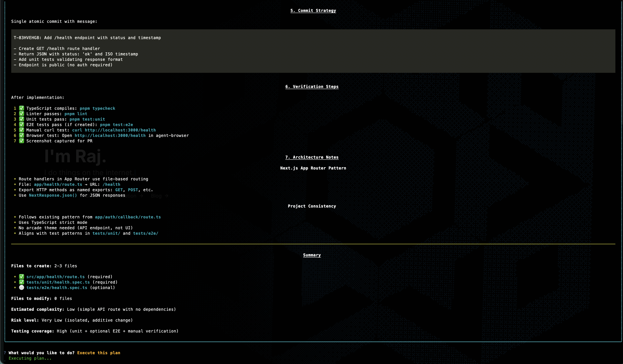
Task: Click checkmark beside Linter passes step
Action: click(22, 114)
